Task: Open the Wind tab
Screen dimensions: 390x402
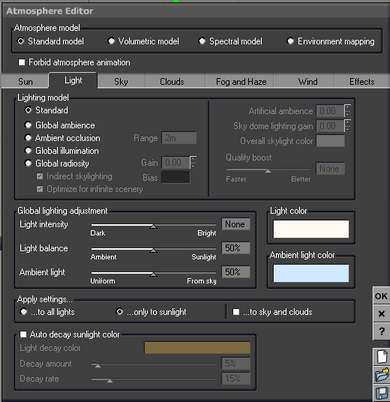Action: click(x=308, y=82)
